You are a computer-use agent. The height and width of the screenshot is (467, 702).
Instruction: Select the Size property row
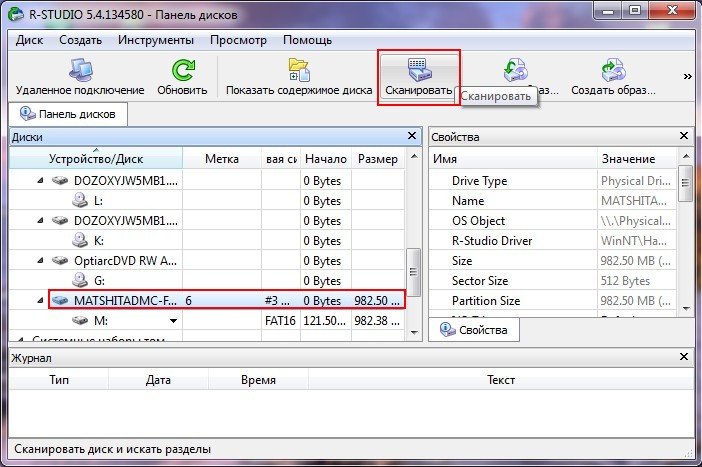[553, 261]
